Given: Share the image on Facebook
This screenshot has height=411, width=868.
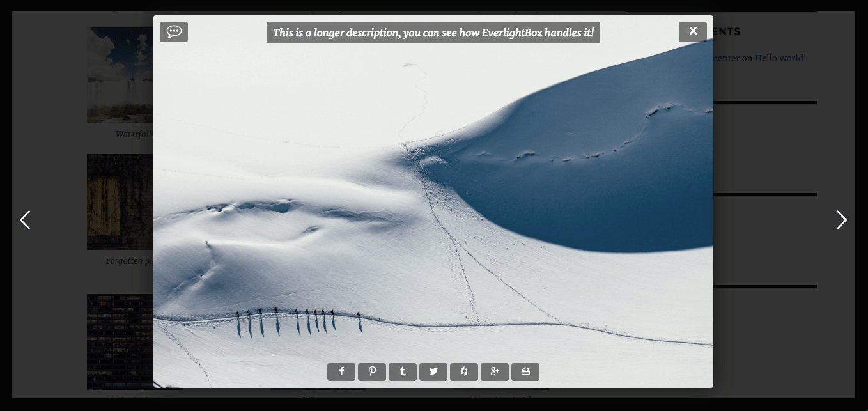Looking at the screenshot, I should point(341,372).
